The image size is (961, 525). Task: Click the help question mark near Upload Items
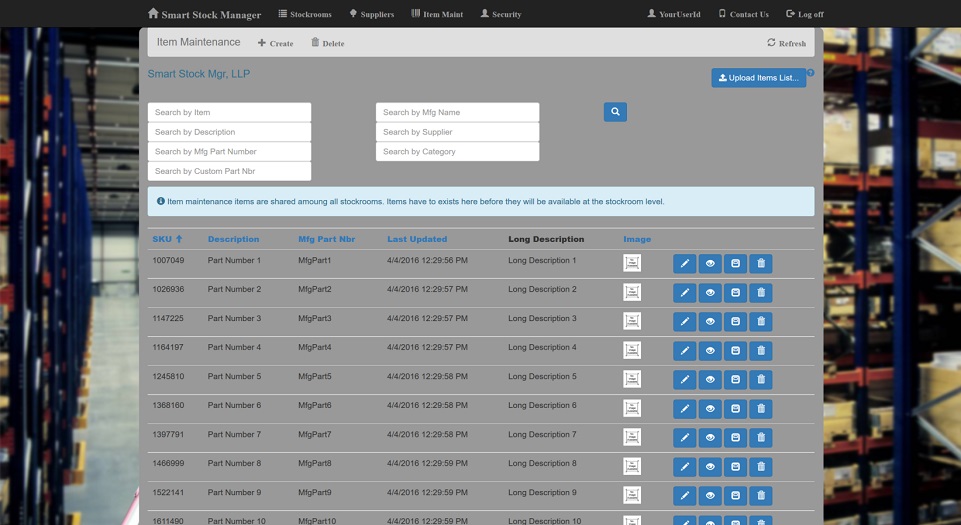point(811,73)
